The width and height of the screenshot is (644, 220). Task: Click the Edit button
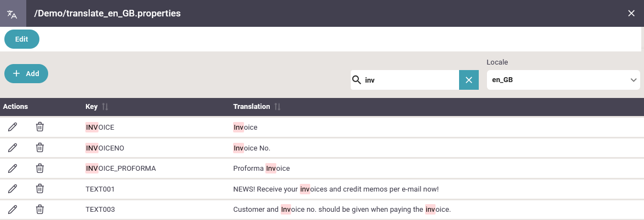point(22,39)
